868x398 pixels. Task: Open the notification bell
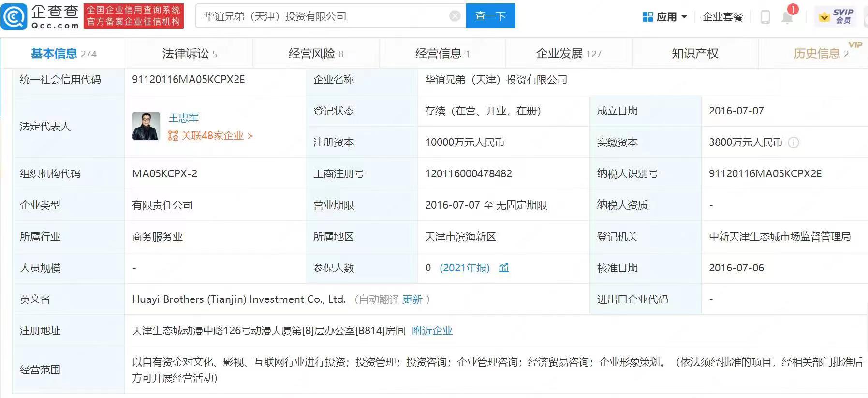coord(787,17)
